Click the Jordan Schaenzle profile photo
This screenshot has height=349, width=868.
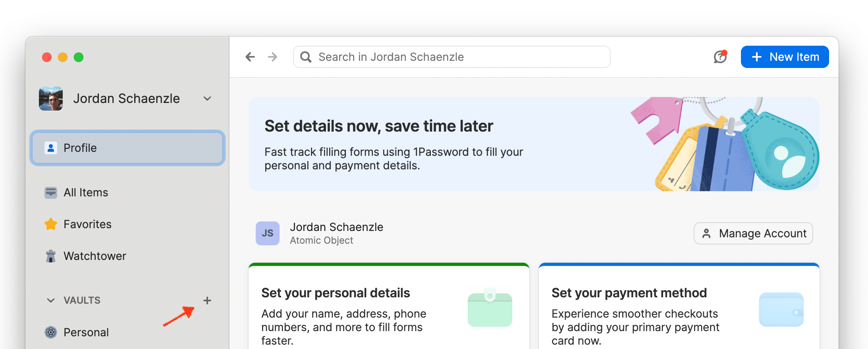(x=51, y=99)
